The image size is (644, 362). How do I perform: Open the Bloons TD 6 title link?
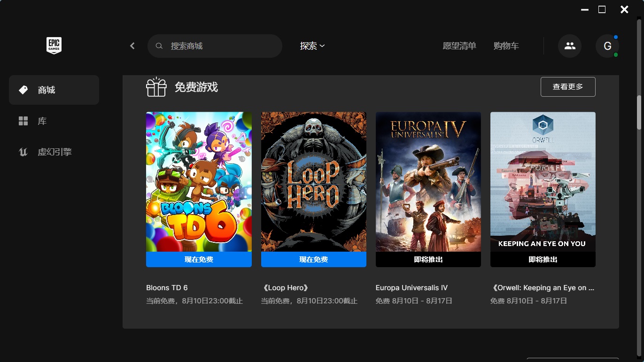(x=167, y=288)
